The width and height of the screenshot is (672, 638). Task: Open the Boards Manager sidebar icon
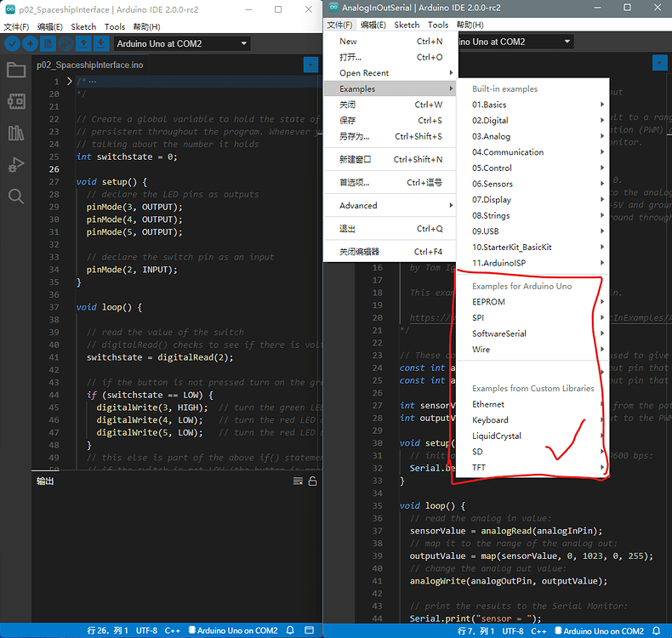15,101
